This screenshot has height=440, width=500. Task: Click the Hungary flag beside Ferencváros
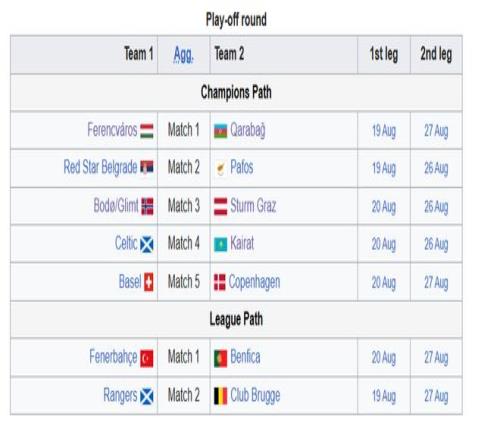click(147, 131)
